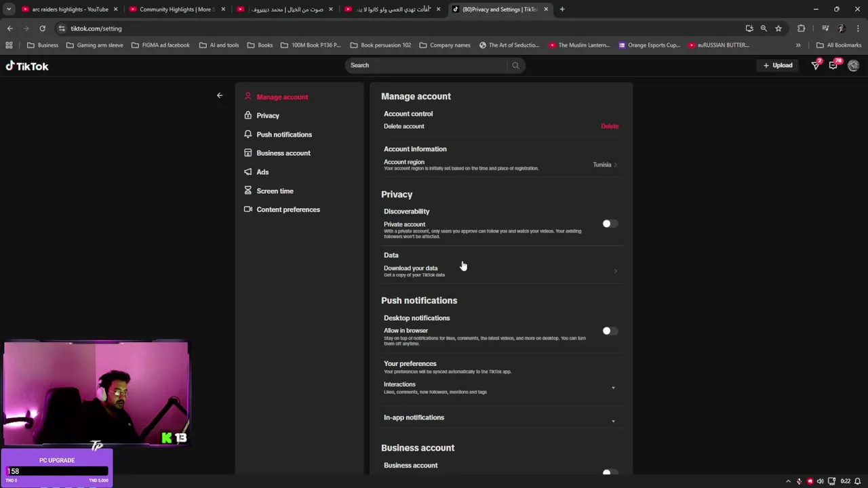Open Chrome three-dot menu
This screenshot has height=488, width=868.
(x=859, y=28)
